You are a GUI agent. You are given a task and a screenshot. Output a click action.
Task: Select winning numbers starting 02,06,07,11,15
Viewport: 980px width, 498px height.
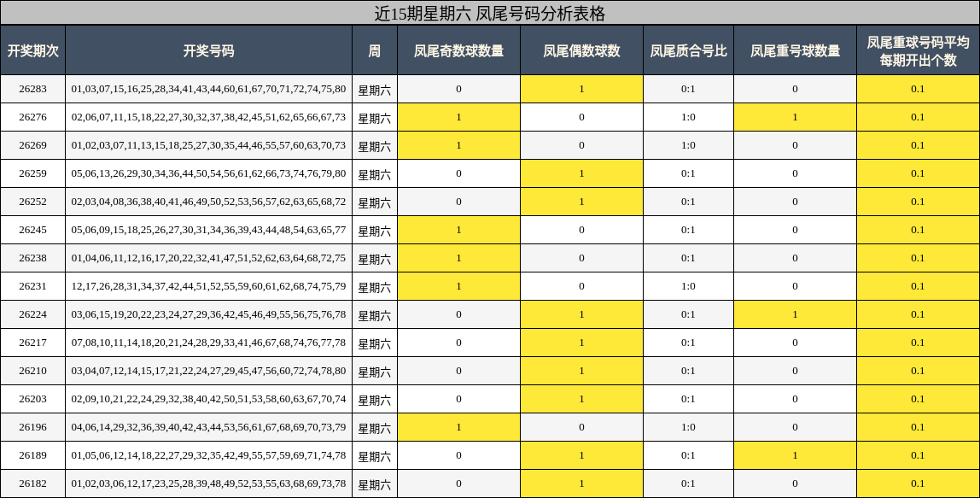[208, 117]
